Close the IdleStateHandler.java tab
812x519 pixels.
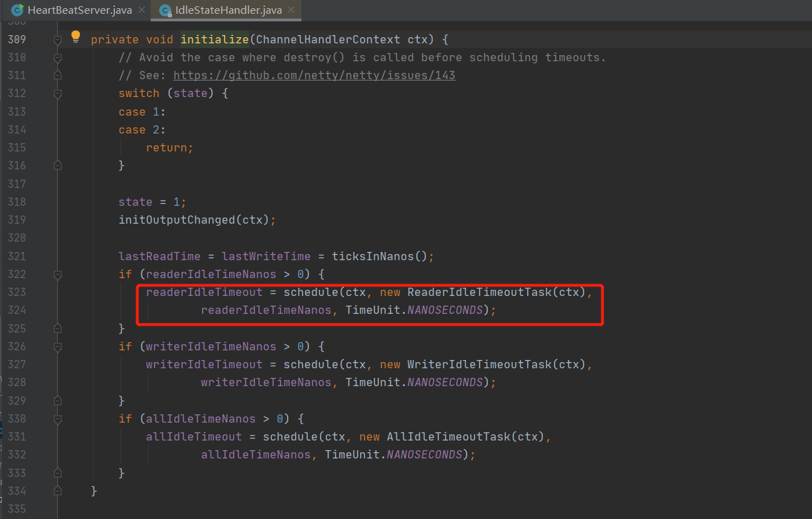tap(291, 10)
